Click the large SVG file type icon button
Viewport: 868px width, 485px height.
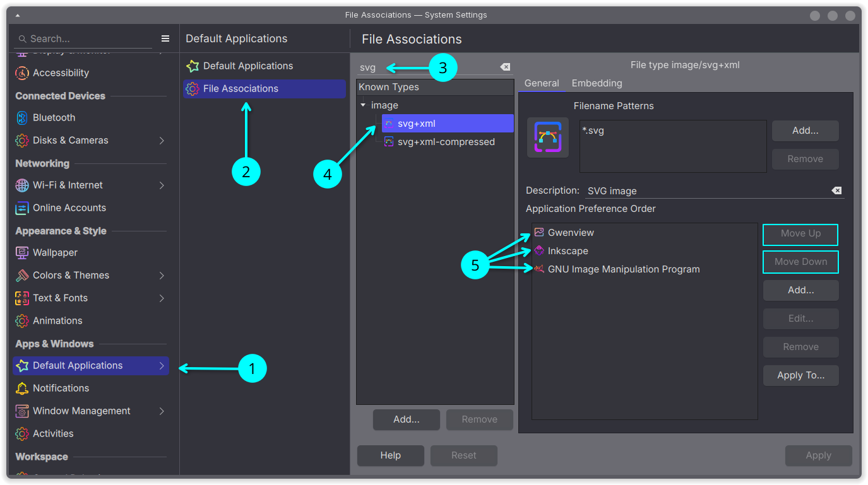coord(548,137)
